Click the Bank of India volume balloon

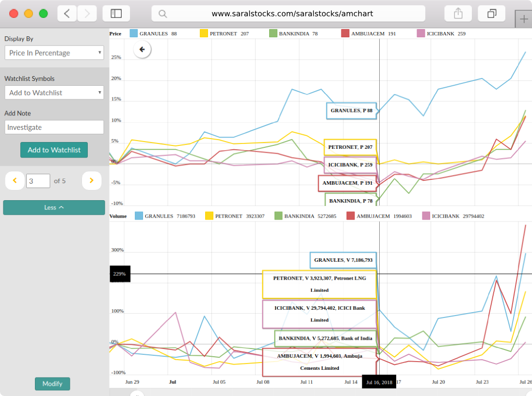pyautogui.click(x=326, y=338)
